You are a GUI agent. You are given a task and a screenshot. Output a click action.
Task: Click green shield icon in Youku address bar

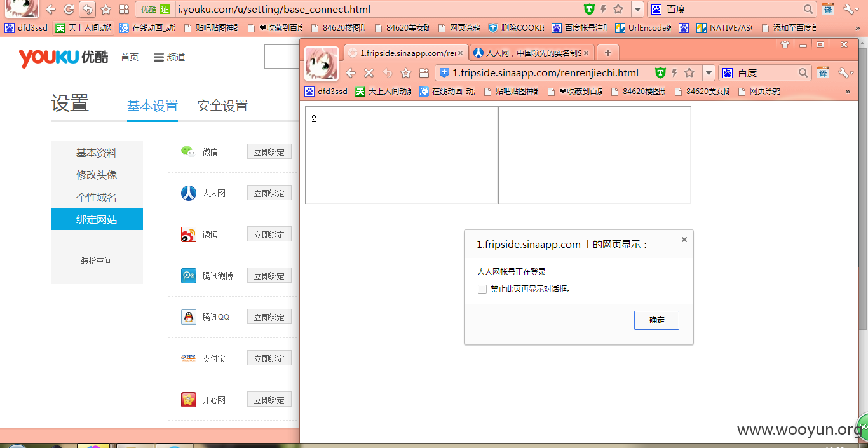click(589, 9)
